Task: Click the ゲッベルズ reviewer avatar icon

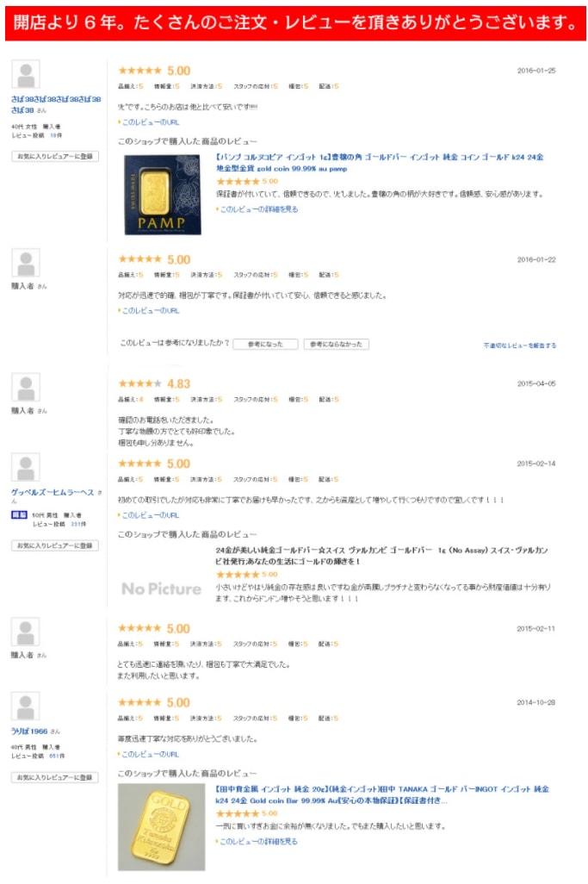Action: (x=26, y=468)
